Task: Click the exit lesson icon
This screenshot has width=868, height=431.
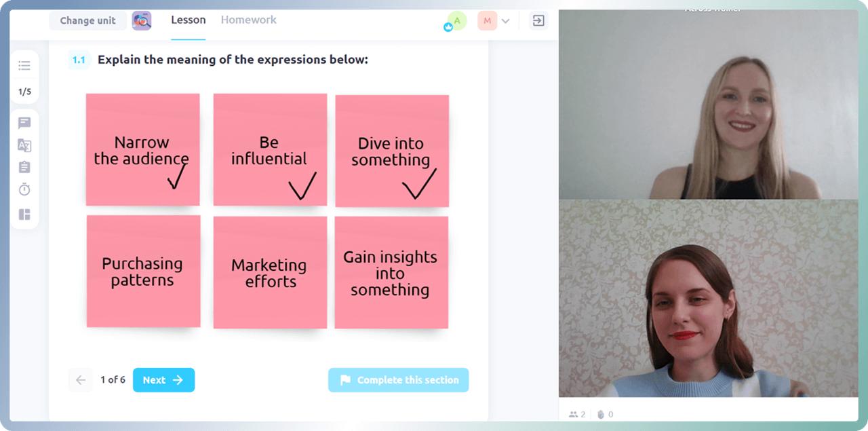Action: coord(538,20)
